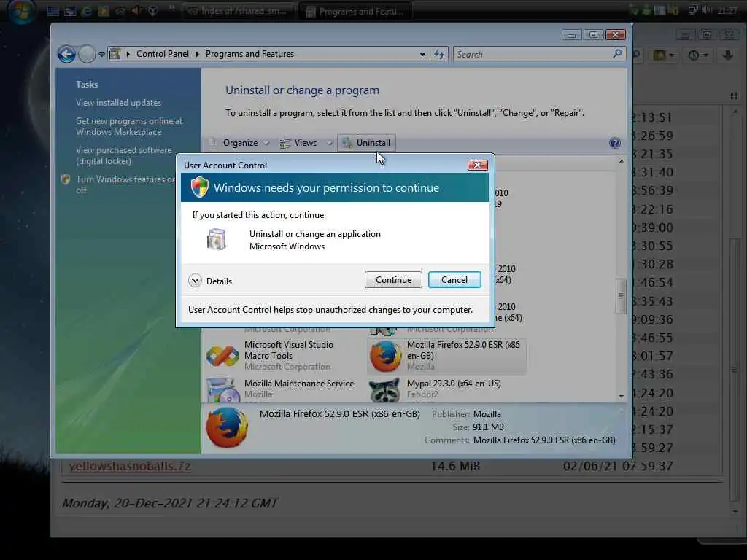Cancel the User Account Control prompt
Image resolution: width=747 pixels, height=560 pixels.
click(x=454, y=280)
